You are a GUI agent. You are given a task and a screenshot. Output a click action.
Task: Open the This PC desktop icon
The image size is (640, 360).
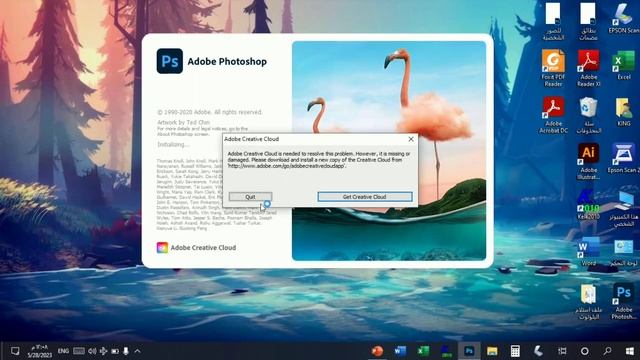624,208
